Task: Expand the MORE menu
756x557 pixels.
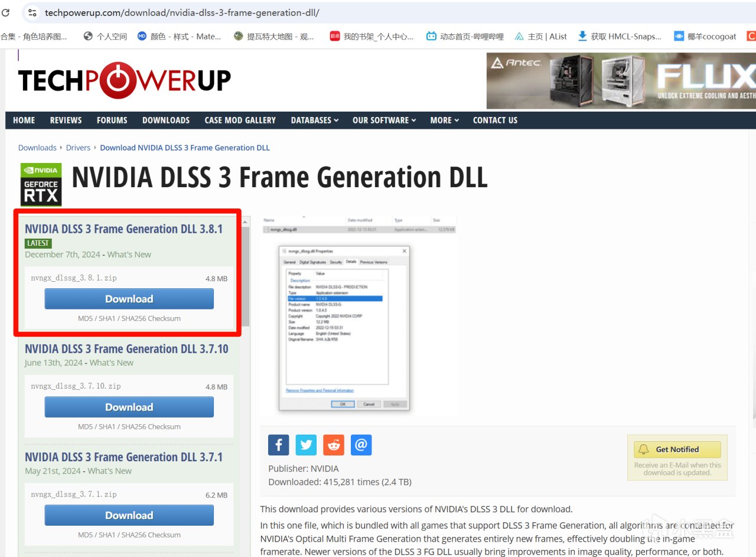Action: pyautogui.click(x=445, y=120)
